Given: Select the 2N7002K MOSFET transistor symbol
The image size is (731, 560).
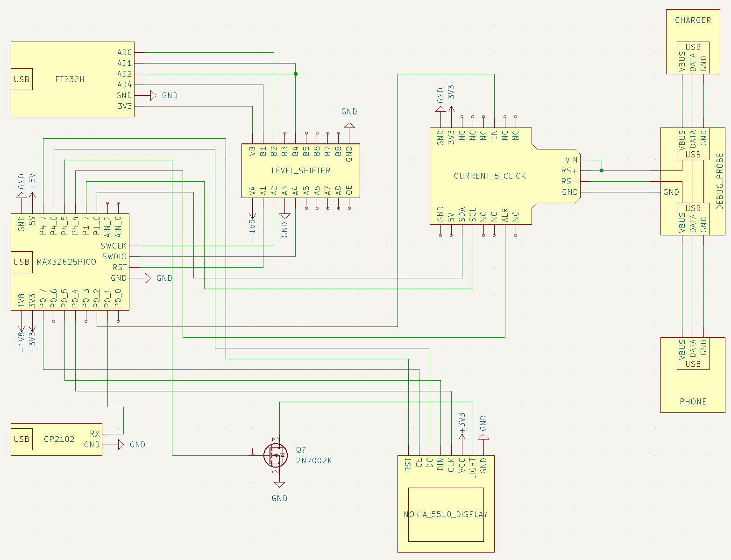Looking at the screenshot, I should (276, 455).
